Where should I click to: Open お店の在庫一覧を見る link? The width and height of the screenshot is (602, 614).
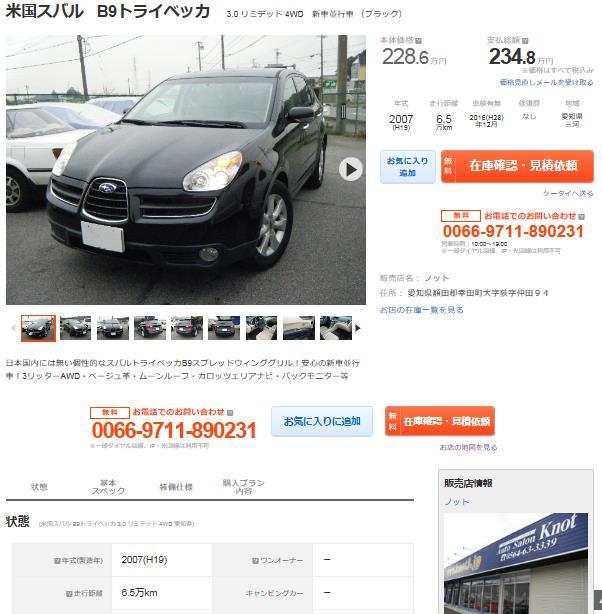[421, 310]
